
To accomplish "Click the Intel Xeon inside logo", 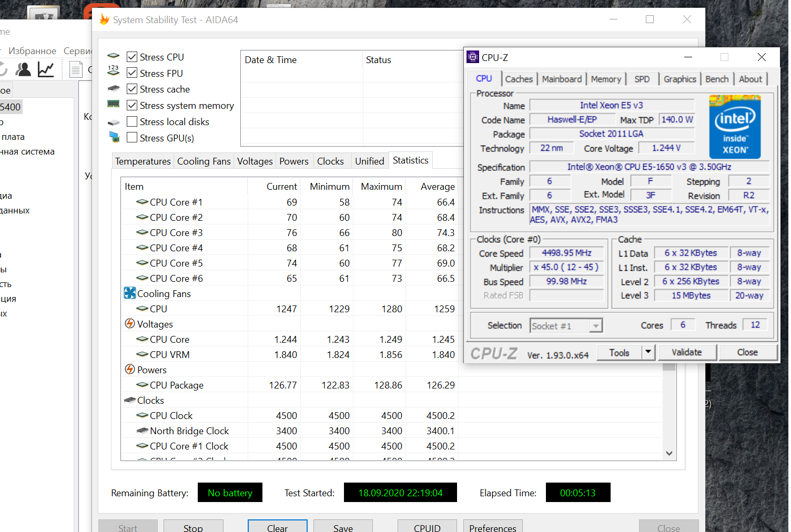I will [735, 127].
